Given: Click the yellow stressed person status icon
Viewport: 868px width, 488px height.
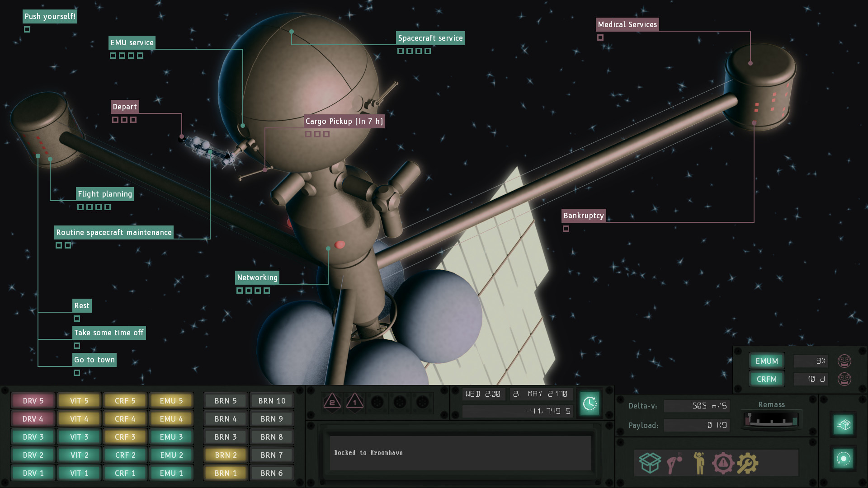Looking at the screenshot, I should point(699,463).
